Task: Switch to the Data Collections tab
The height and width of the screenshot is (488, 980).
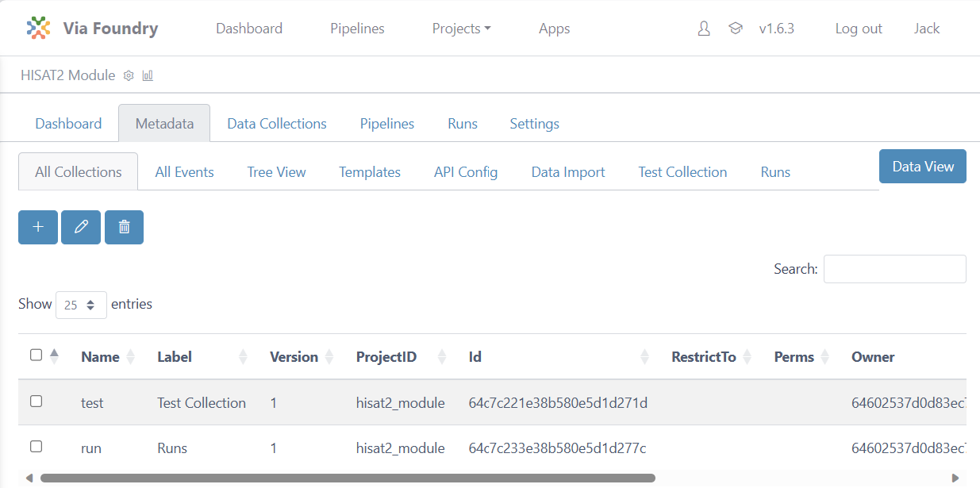Action: point(276,124)
